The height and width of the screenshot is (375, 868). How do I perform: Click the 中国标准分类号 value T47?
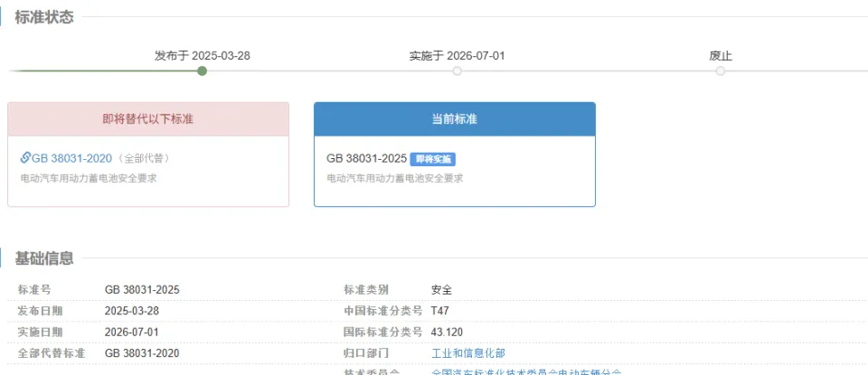[x=440, y=311]
